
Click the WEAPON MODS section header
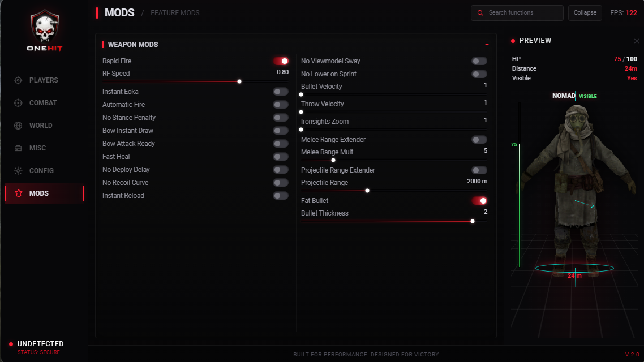pos(132,44)
